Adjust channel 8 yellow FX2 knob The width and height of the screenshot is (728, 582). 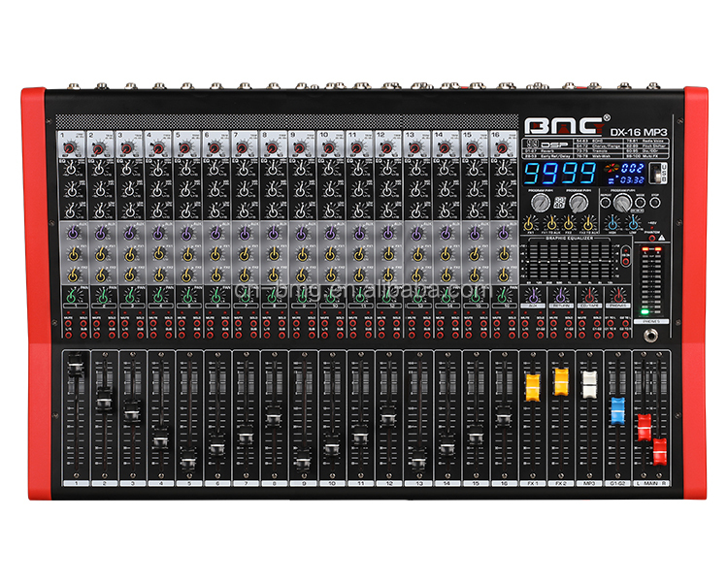(273, 275)
